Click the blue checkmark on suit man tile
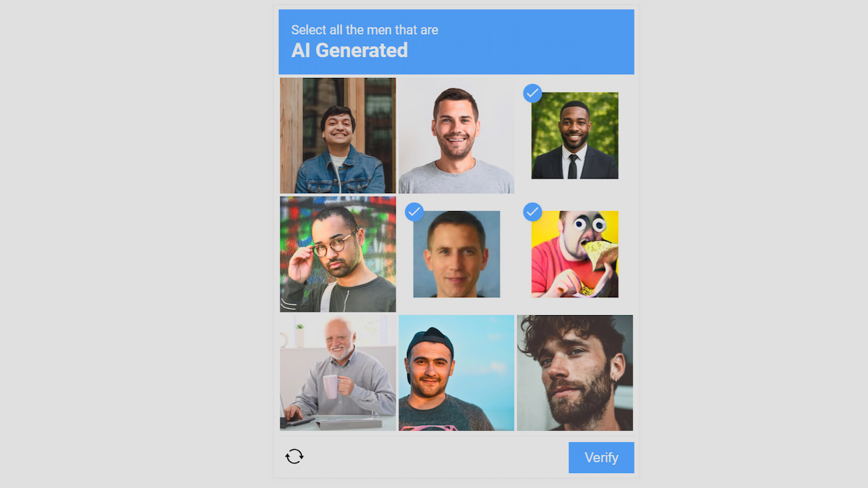 pyautogui.click(x=532, y=93)
